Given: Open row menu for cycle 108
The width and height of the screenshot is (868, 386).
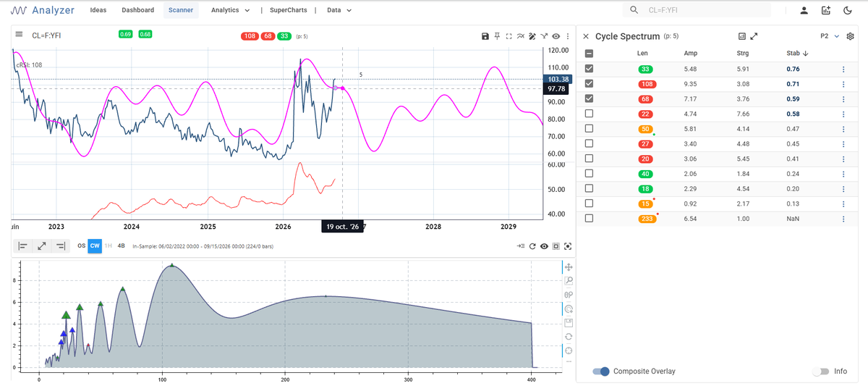Looking at the screenshot, I should pos(843,84).
